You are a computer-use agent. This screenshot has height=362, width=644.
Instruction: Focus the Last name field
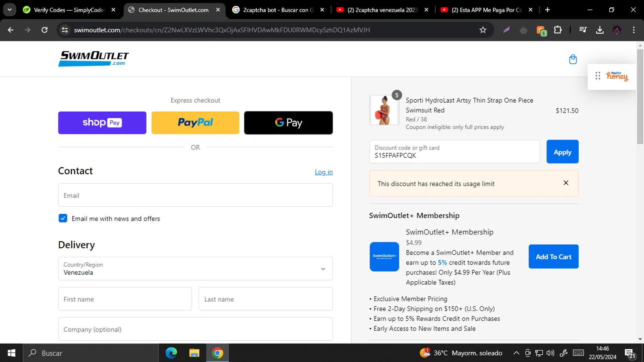[x=266, y=299]
